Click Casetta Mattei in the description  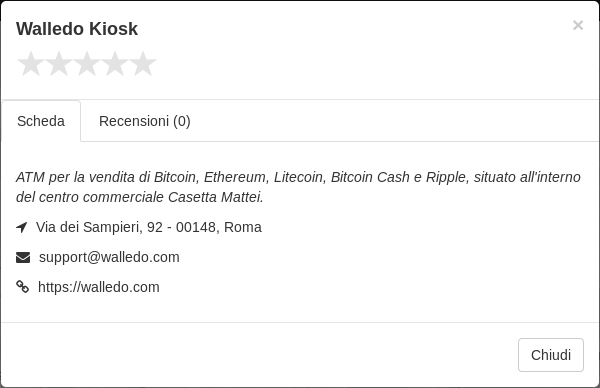[x=215, y=197]
